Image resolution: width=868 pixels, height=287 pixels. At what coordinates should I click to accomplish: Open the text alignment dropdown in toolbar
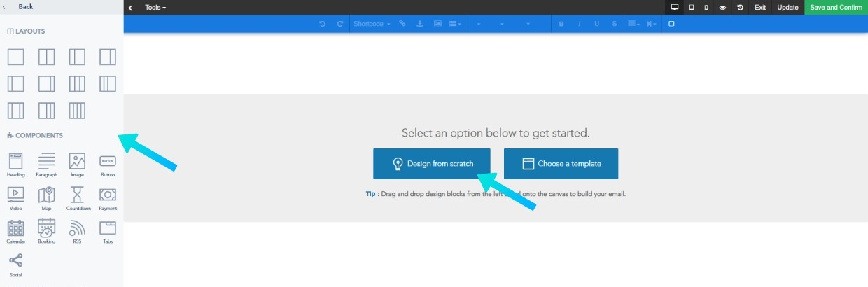click(x=455, y=24)
